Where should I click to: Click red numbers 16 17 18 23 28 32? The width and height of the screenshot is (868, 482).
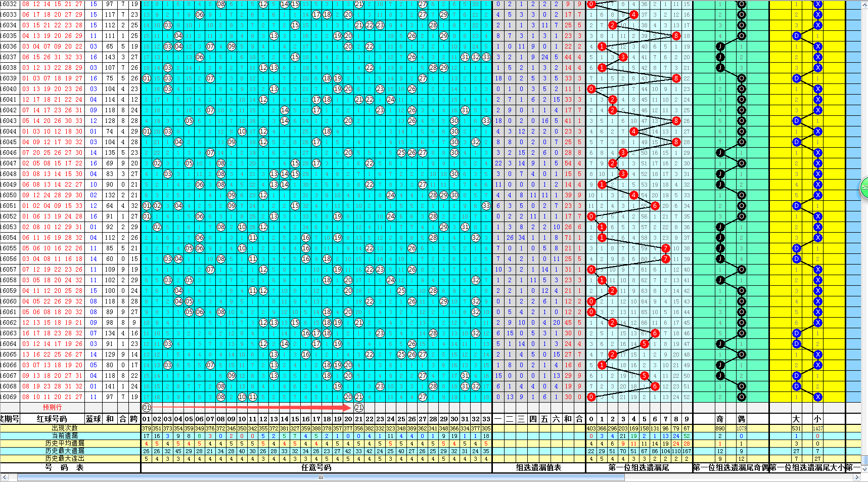[x=52, y=333]
